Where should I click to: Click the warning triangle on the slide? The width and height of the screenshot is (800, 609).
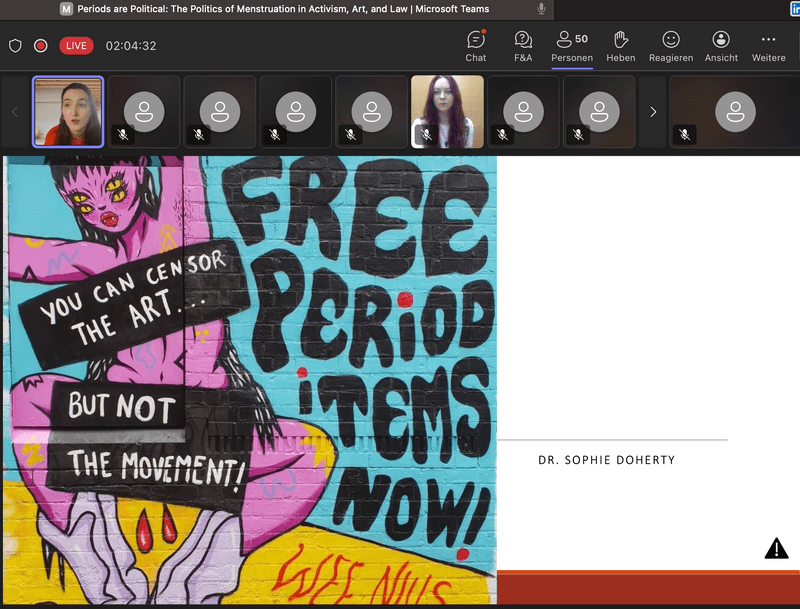(x=776, y=548)
